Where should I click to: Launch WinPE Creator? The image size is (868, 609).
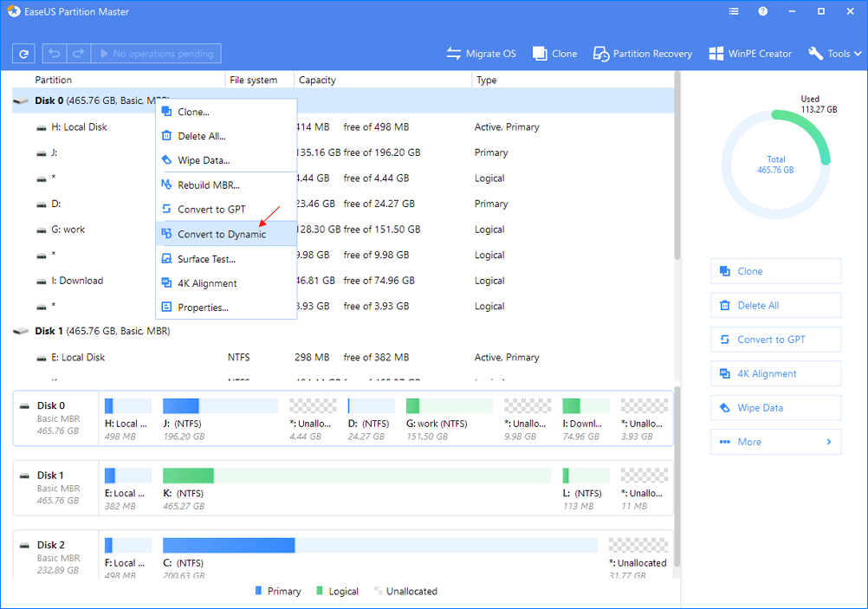tap(716, 54)
